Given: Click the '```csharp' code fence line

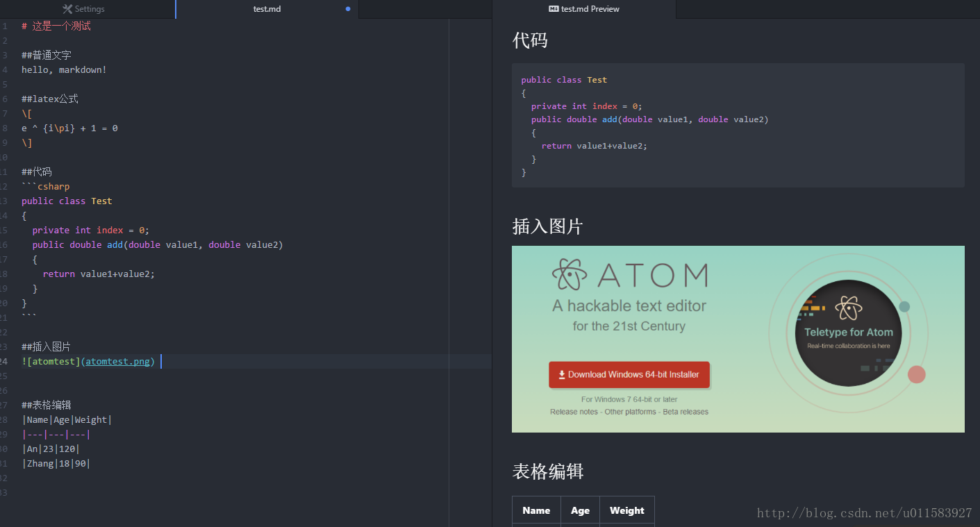Looking at the screenshot, I should click(46, 186).
